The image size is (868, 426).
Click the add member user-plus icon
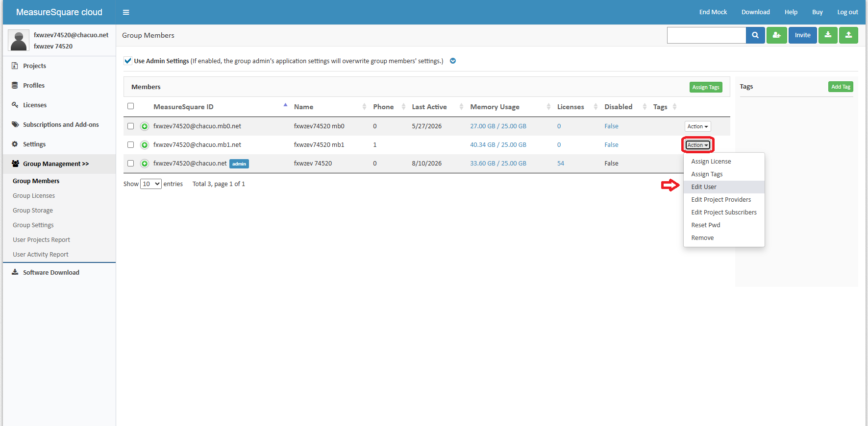pyautogui.click(x=777, y=35)
